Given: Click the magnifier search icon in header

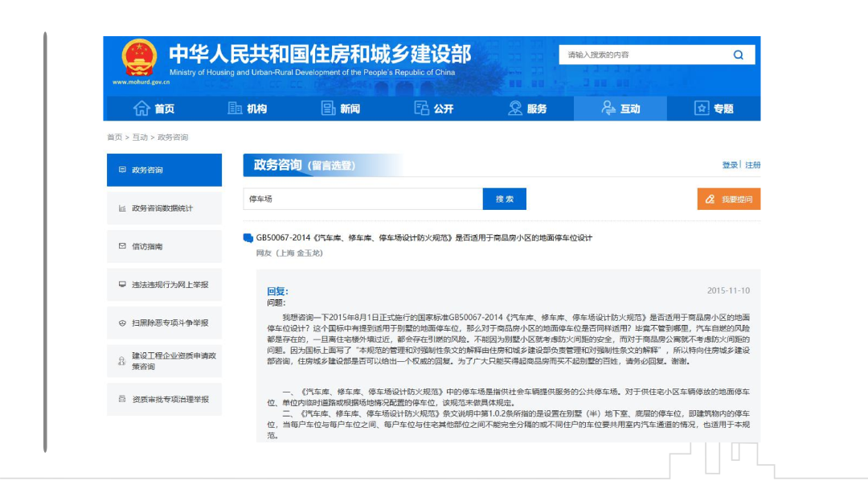Looking at the screenshot, I should click(x=738, y=55).
